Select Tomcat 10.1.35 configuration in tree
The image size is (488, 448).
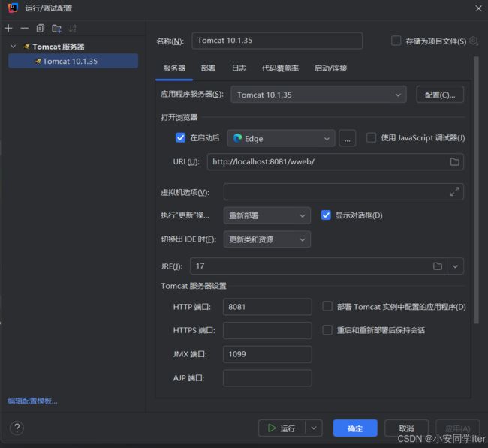(73, 61)
